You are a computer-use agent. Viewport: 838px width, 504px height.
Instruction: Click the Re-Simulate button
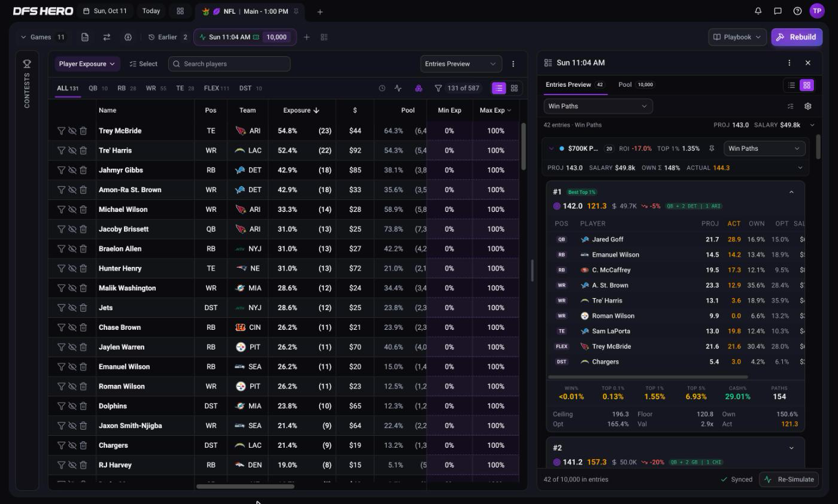[x=790, y=479]
